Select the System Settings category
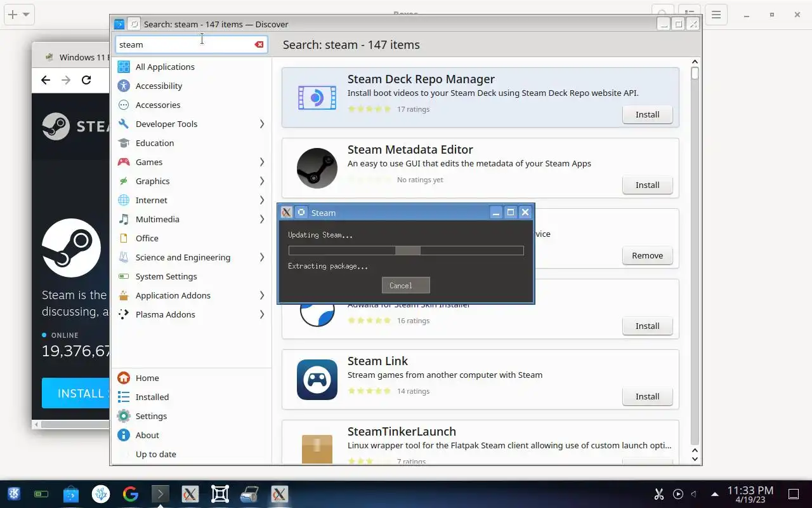Viewport: 812px width, 508px height. (x=191, y=276)
